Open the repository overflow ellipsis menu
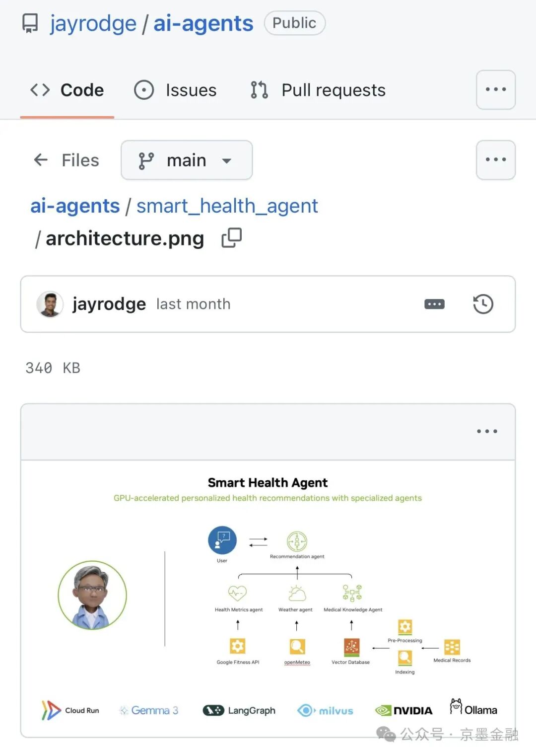The width and height of the screenshot is (536, 756). coord(495,90)
